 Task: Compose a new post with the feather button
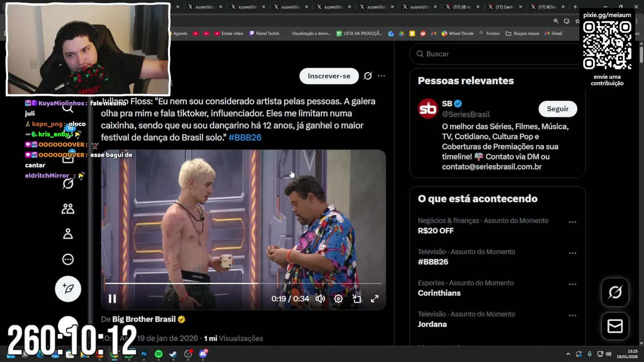click(68, 289)
